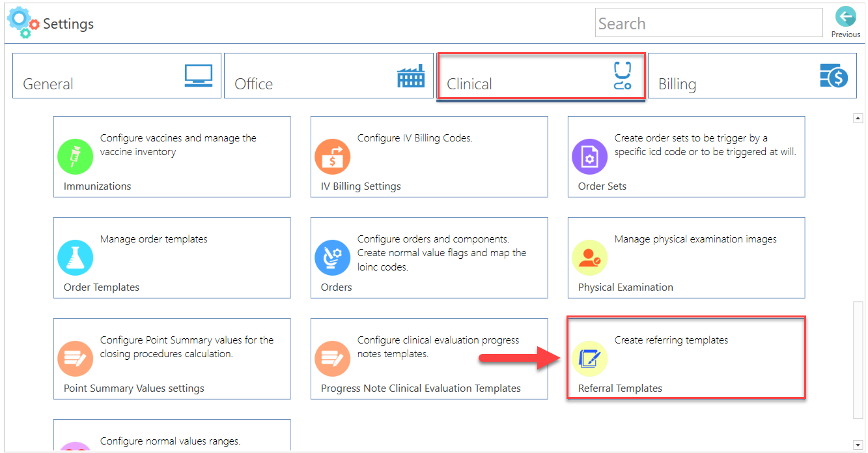
Task: Click the Orders microscope icon
Action: 333,257
